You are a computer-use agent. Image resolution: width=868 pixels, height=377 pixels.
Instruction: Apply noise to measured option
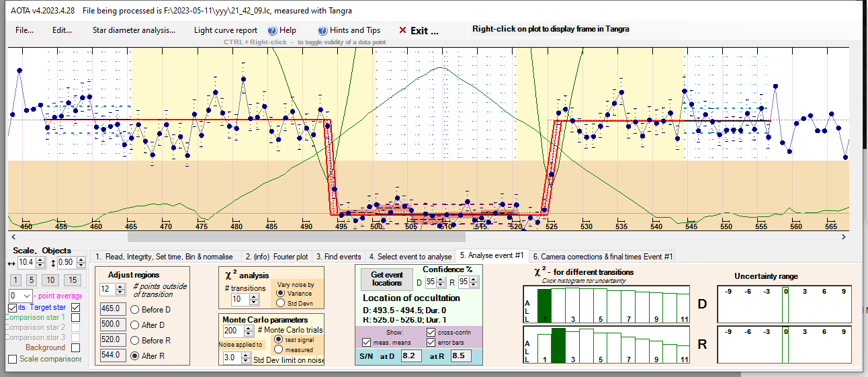pyautogui.click(x=280, y=349)
